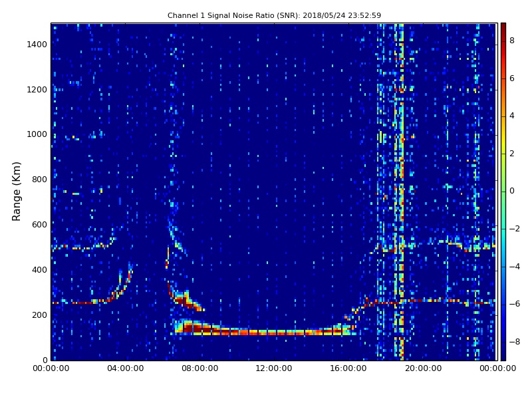Click the colorbar tick label 4
This screenshot has width=532, height=399.
pyautogui.click(x=512, y=116)
